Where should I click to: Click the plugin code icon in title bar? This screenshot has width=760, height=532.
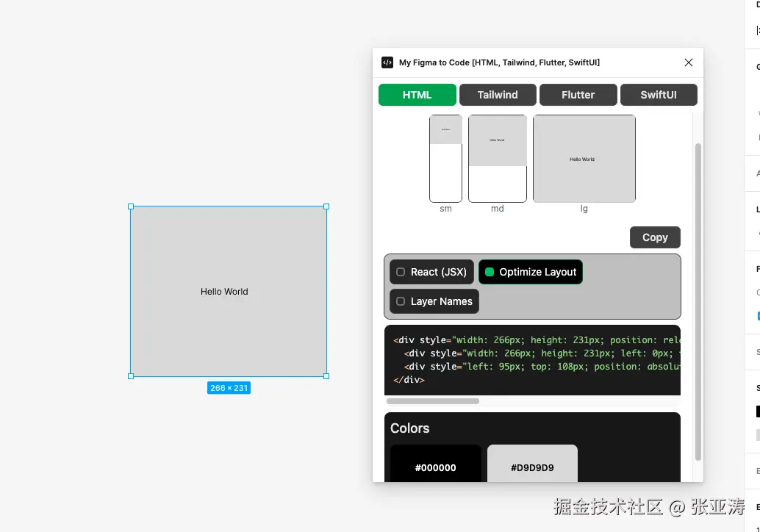click(x=387, y=62)
